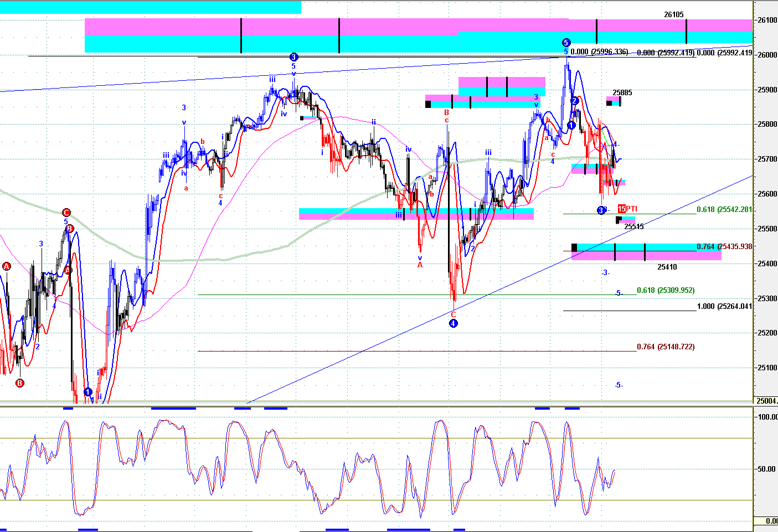This screenshot has width=778, height=532.
Task: Select the 26000 price axis label
Action: (x=767, y=55)
